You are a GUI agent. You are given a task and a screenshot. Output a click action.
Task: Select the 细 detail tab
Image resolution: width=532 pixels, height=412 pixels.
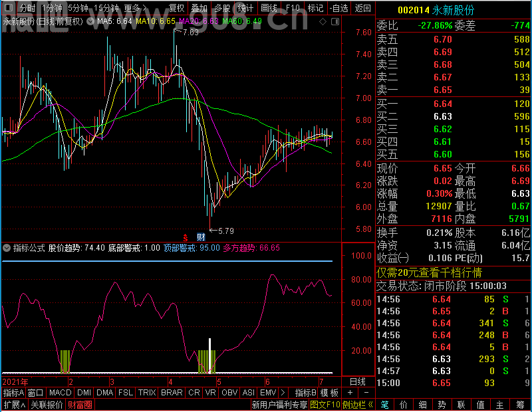tap(423, 405)
